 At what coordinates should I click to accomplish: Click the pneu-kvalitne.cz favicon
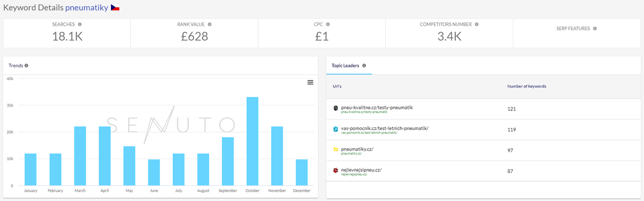tap(336, 109)
